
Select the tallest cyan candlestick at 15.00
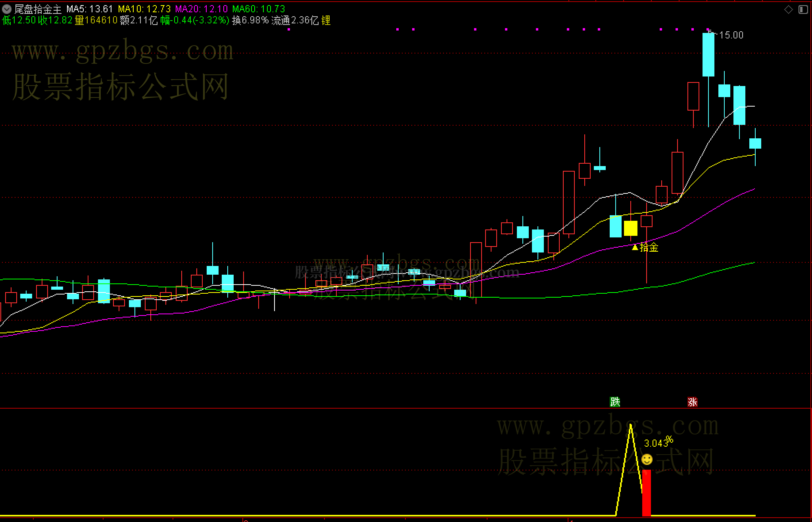coord(708,55)
